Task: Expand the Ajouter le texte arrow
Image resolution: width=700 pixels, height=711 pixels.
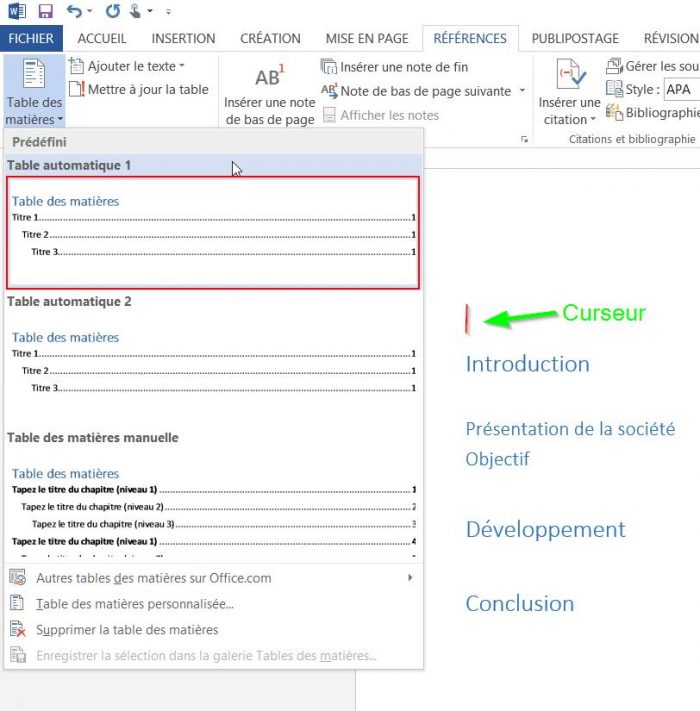Action: (x=182, y=66)
